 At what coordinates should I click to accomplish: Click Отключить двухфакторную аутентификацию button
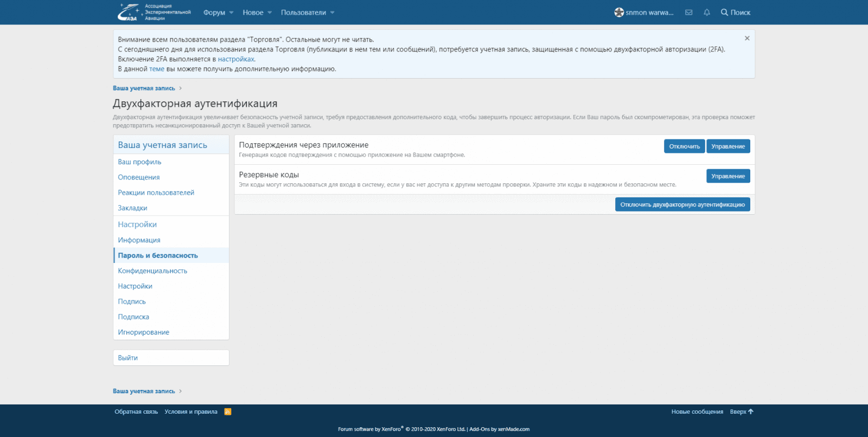682,204
